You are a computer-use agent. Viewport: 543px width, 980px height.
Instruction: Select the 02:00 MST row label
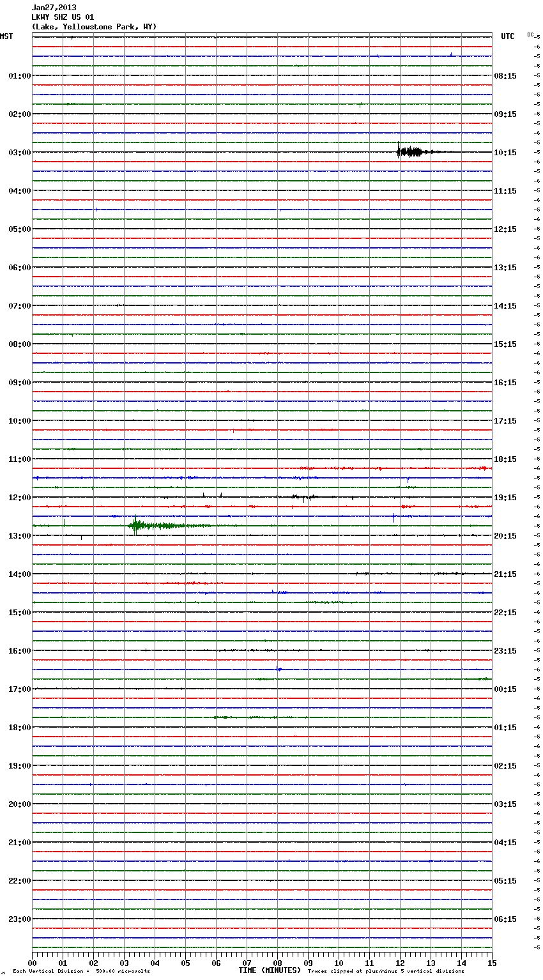coord(19,114)
